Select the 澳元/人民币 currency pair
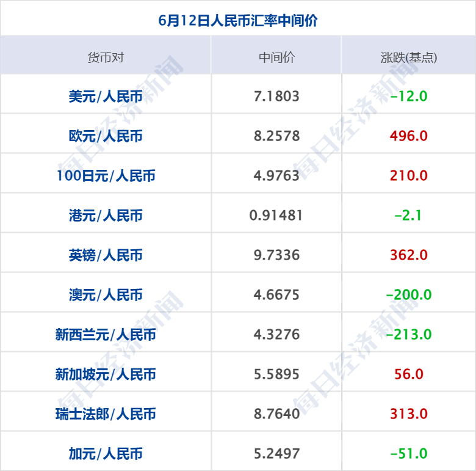476x471 pixels. point(106,294)
